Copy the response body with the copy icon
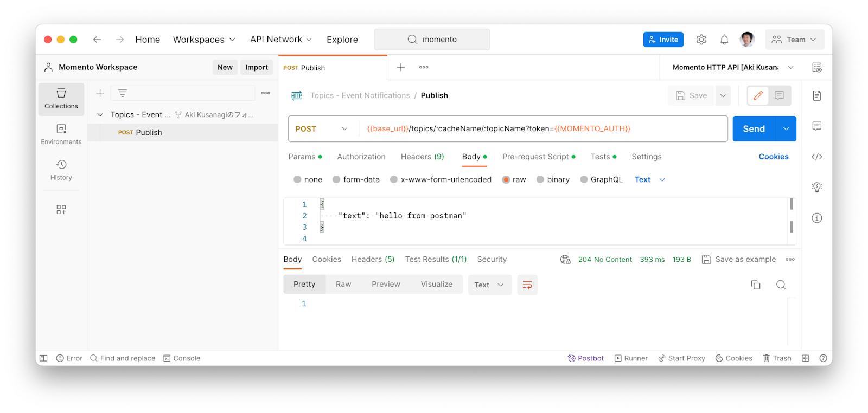Screen dimensions: 868x413 pos(756,285)
